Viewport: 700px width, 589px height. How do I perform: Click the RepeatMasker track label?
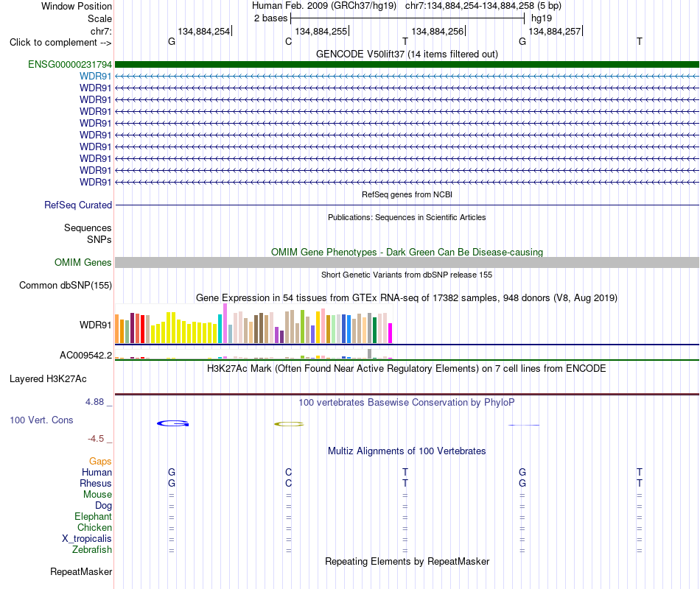81,571
